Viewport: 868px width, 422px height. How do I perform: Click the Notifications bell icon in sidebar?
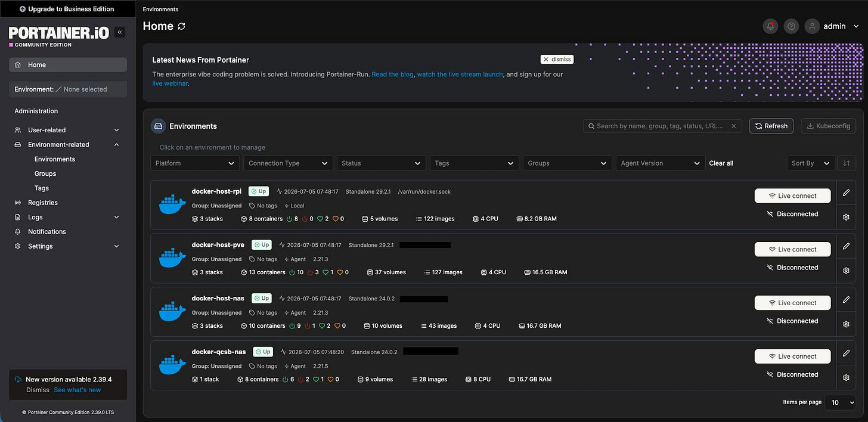pos(18,232)
